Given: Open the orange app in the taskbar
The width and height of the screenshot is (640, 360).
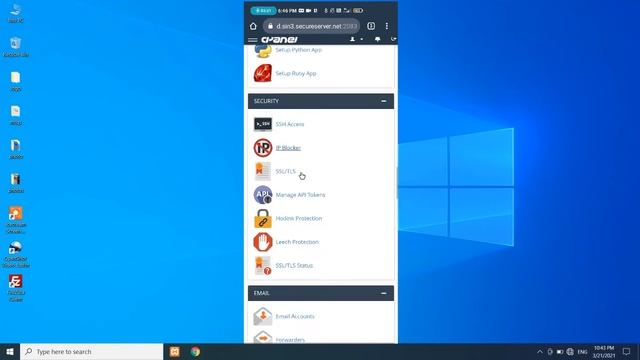Looking at the screenshot, I should [175, 351].
